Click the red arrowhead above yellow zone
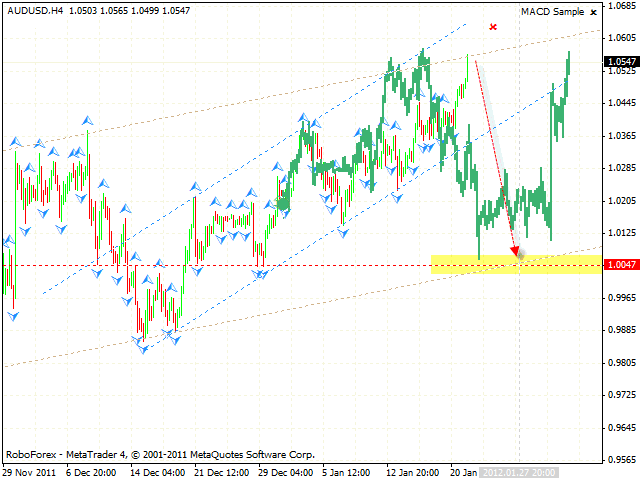The image size is (640, 480). [x=515, y=251]
